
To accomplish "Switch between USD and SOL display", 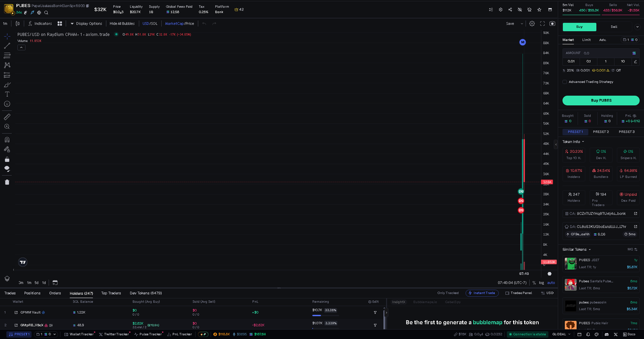I will click(150, 24).
